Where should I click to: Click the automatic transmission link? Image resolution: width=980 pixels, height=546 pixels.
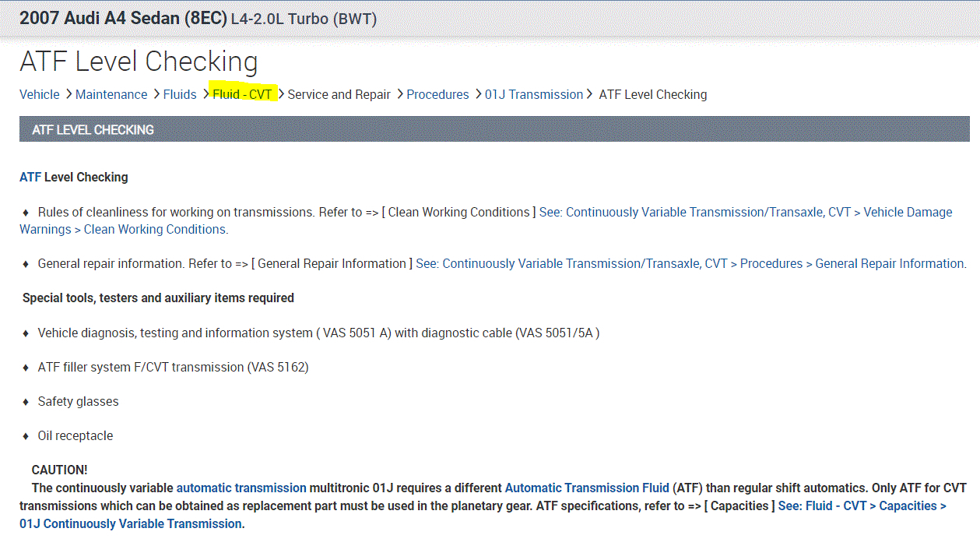point(241,488)
